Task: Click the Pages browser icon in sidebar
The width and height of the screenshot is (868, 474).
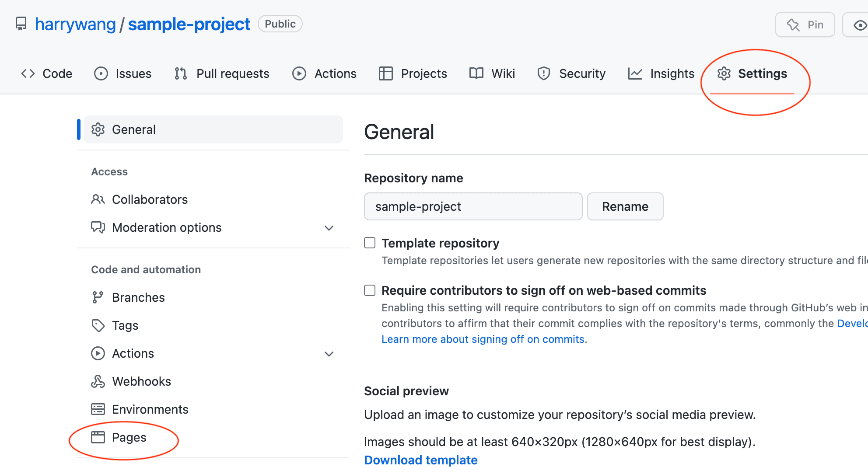Action: coord(98,437)
